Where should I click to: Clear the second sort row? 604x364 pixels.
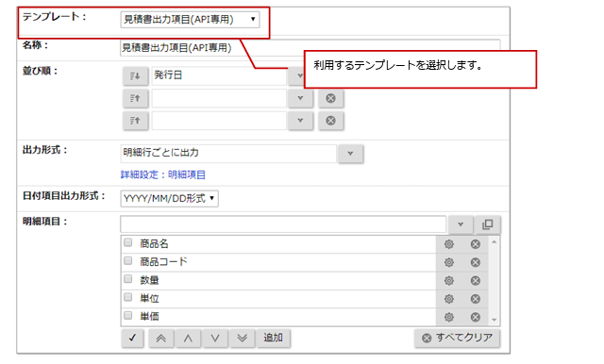(x=330, y=98)
